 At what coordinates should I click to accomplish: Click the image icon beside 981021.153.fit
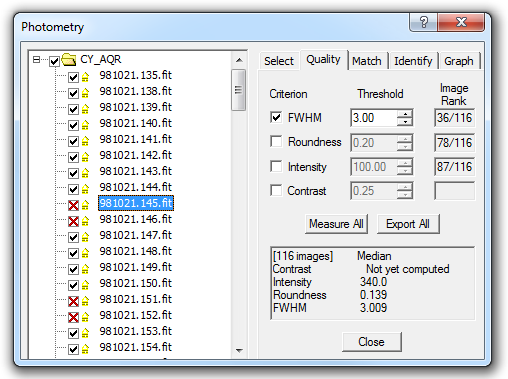(x=85, y=333)
